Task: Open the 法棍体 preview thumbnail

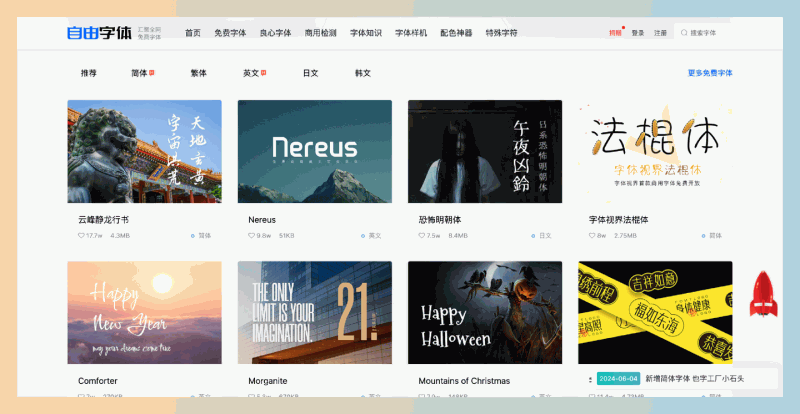Action: 655,152
